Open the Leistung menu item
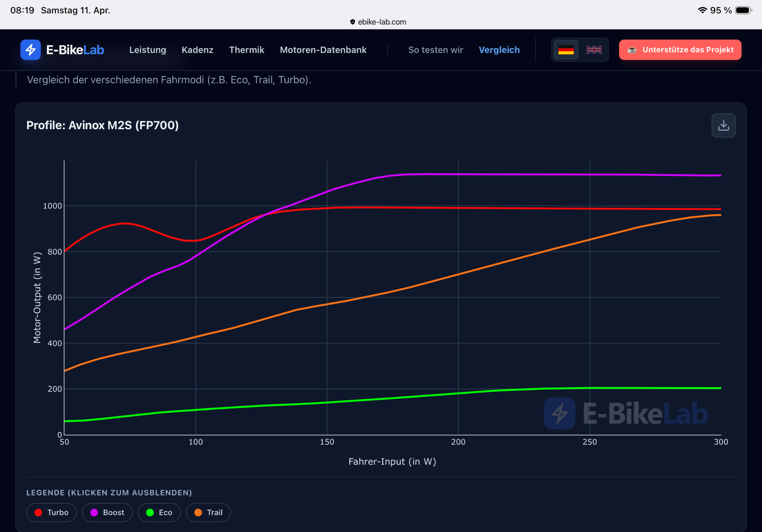The height and width of the screenshot is (532, 762). [148, 50]
